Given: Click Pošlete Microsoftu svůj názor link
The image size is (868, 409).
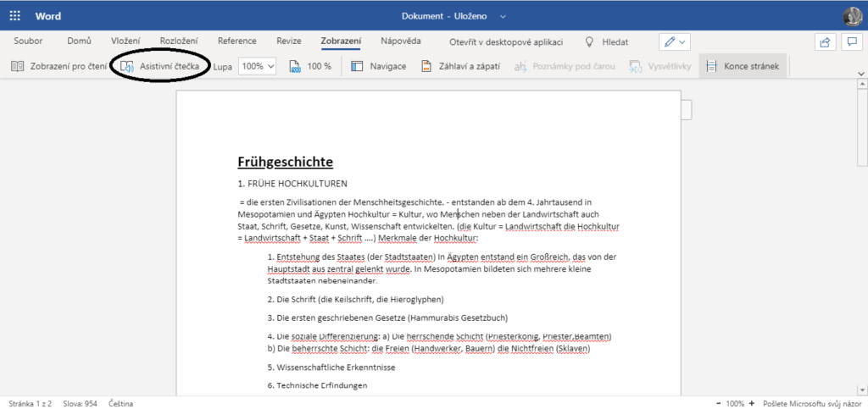Looking at the screenshot, I should [x=811, y=404].
